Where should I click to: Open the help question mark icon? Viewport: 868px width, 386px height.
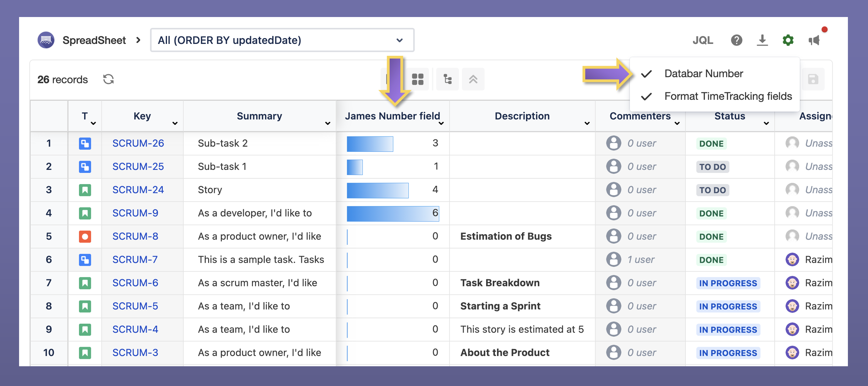click(x=737, y=40)
